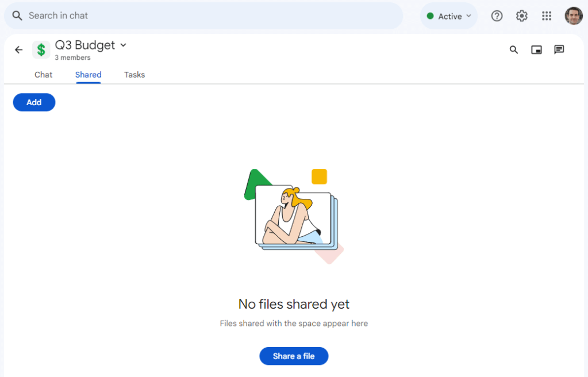Click 'Files shared with the space appear here'
This screenshot has height=377, width=588.
[x=294, y=324]
